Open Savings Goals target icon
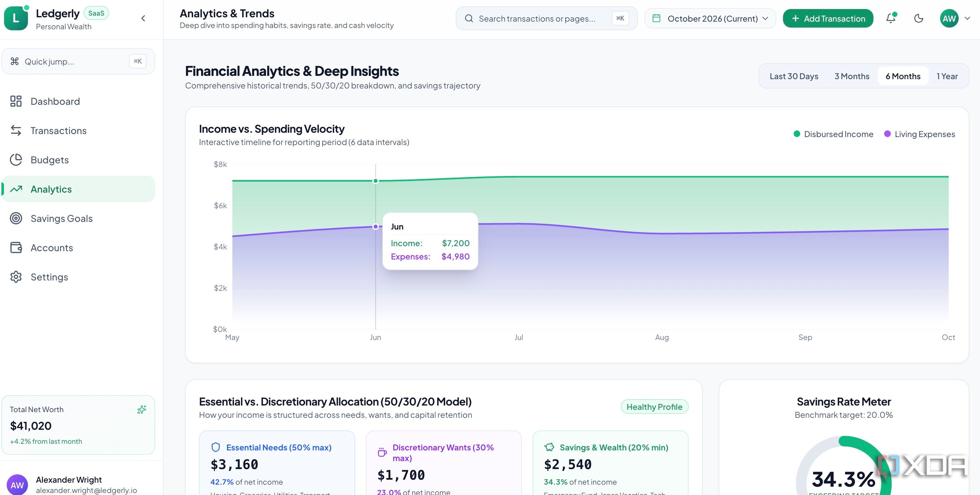 tap(16, 218)
